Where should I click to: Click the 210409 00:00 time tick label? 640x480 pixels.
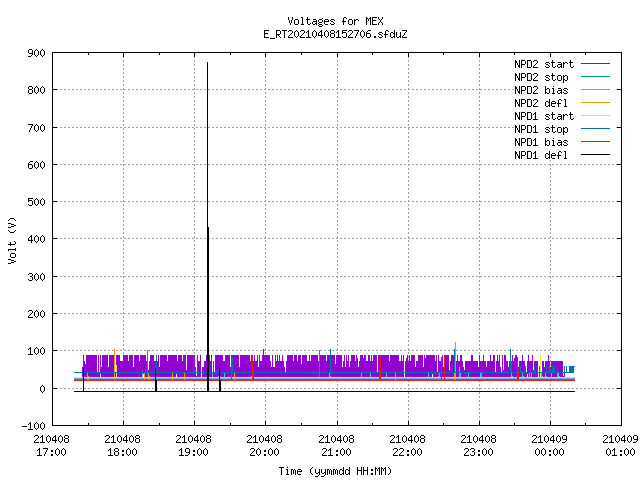pos(549,446)
